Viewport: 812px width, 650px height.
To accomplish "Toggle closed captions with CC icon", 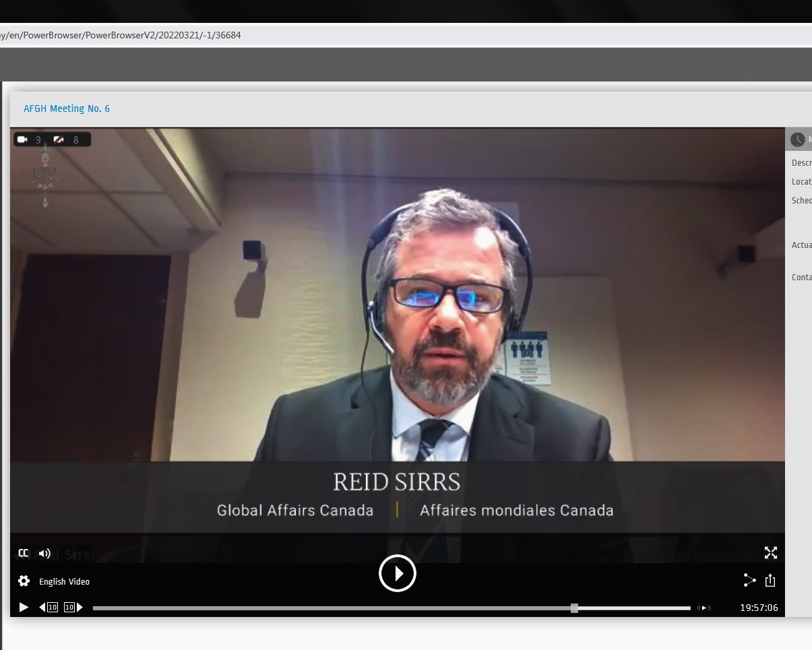I will point(24,554).
